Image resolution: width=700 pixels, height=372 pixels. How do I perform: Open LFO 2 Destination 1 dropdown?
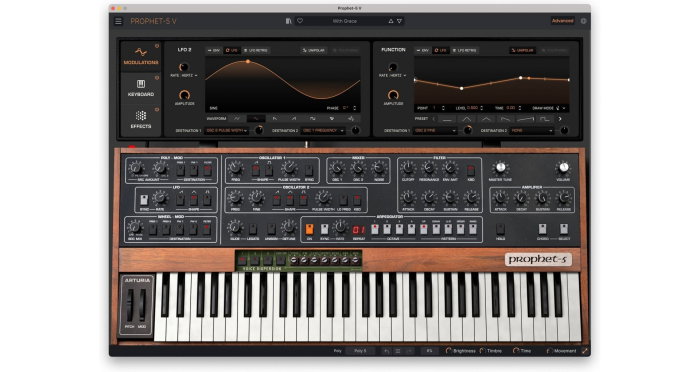[227, 130]
